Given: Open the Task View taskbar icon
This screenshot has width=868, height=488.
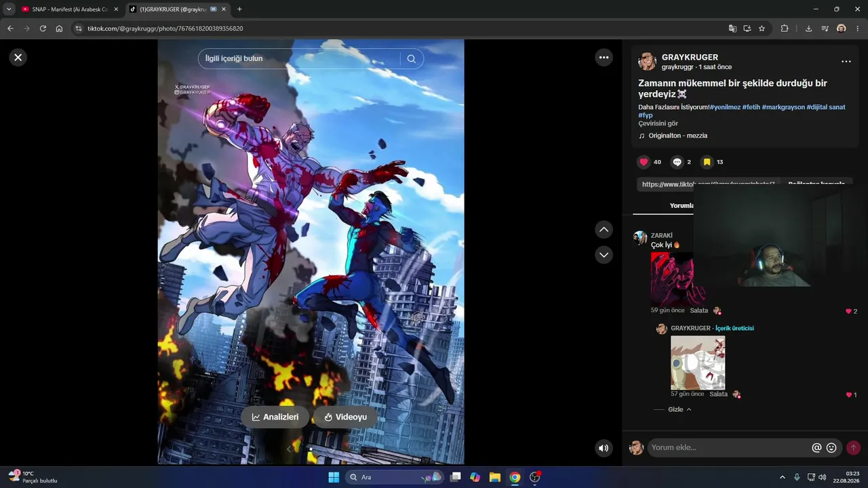Looking at the screenshot, I should 456,477.
